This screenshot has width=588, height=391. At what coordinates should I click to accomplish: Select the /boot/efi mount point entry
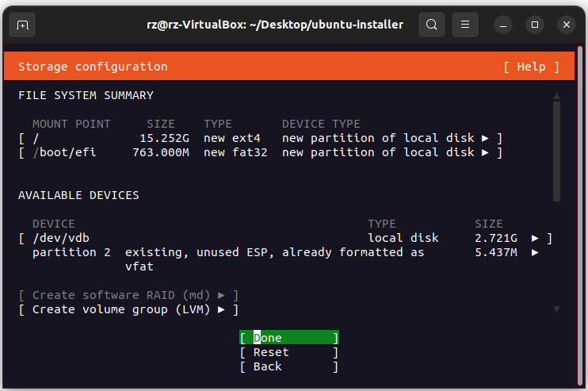point(63,152)
